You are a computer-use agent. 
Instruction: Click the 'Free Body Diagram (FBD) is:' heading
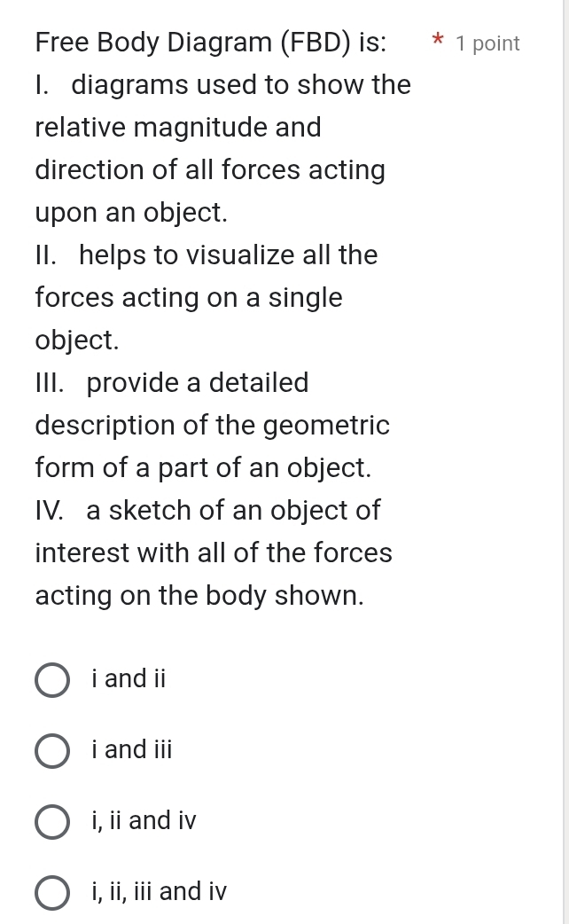click(x=211, y=43)
